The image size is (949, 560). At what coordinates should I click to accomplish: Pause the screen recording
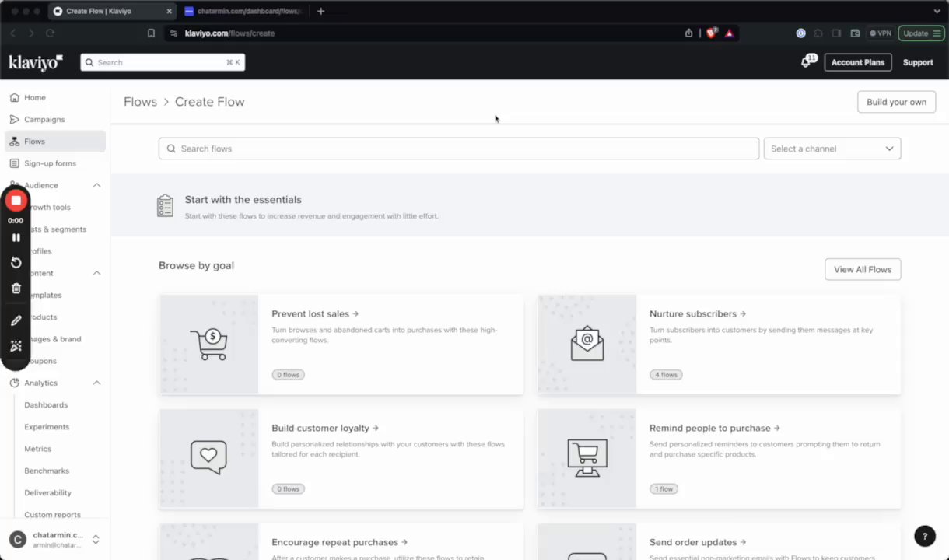16,237
